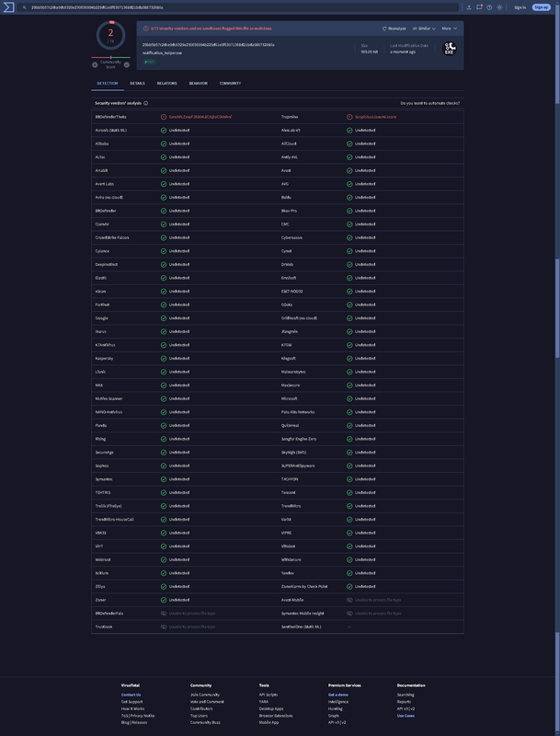Click SentinelOne (Static ML) vendor name

pyautogui.click(x=301, y=627)
